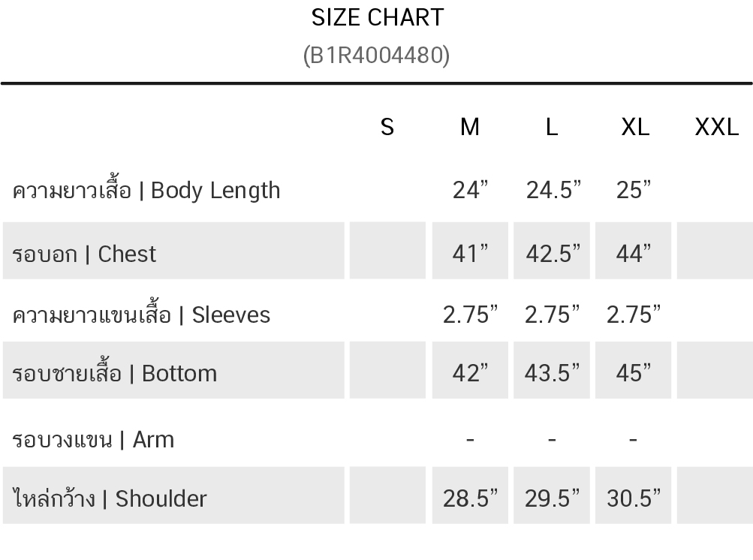Viewport: 753px width, 560px height.
Task: Click the L size column header
Action: (552, 128)
